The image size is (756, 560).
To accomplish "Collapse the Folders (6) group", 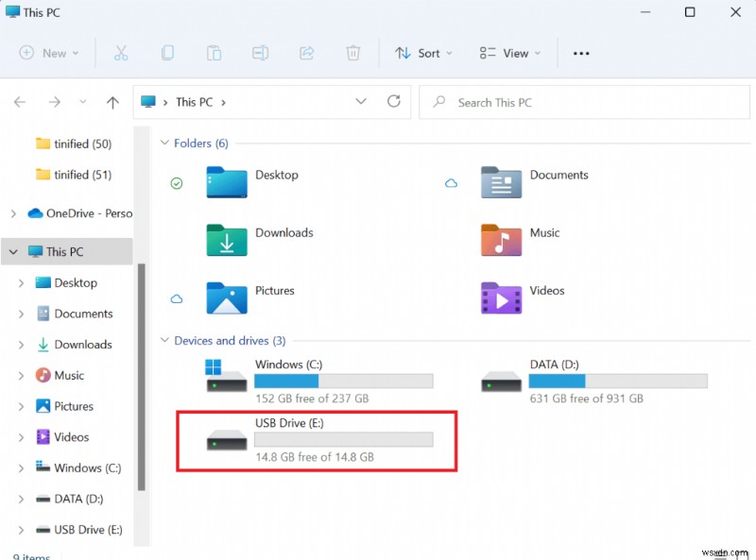I will point(164,143).
